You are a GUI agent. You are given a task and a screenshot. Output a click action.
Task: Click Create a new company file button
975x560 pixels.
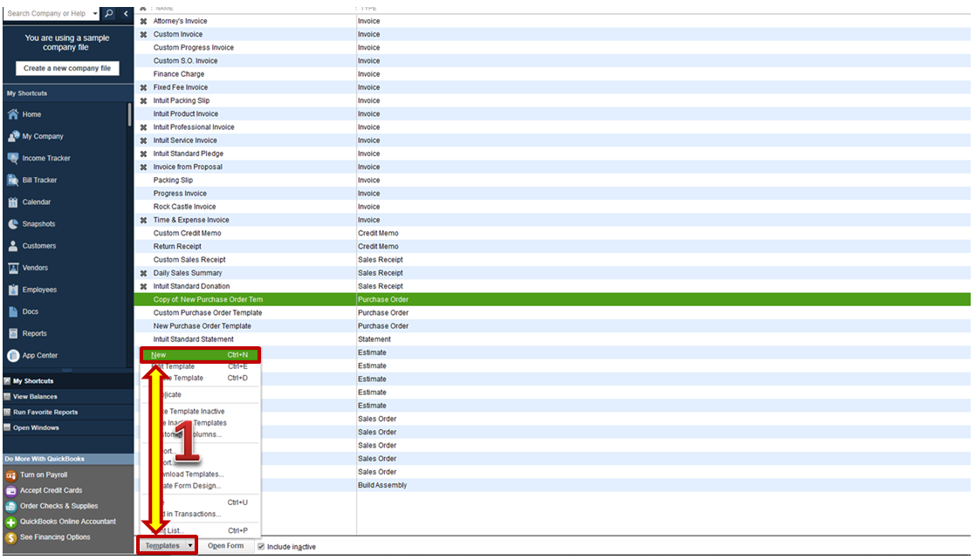67,68
